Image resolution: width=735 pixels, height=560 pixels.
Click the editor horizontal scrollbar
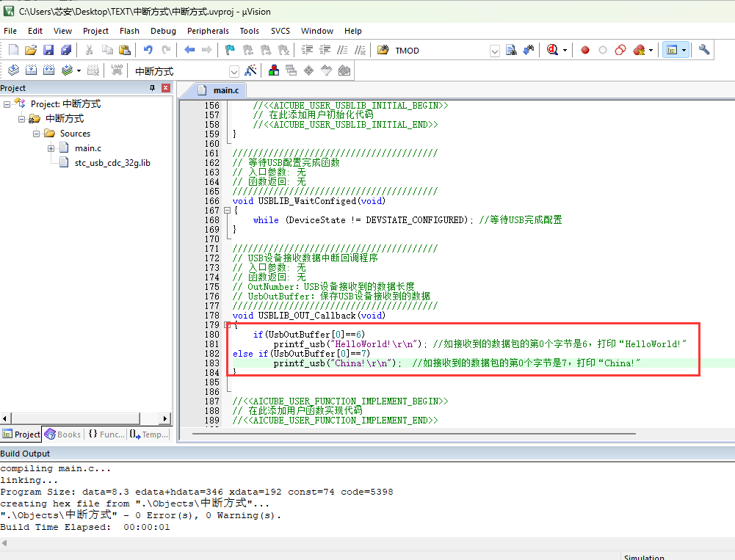[414, 434]
